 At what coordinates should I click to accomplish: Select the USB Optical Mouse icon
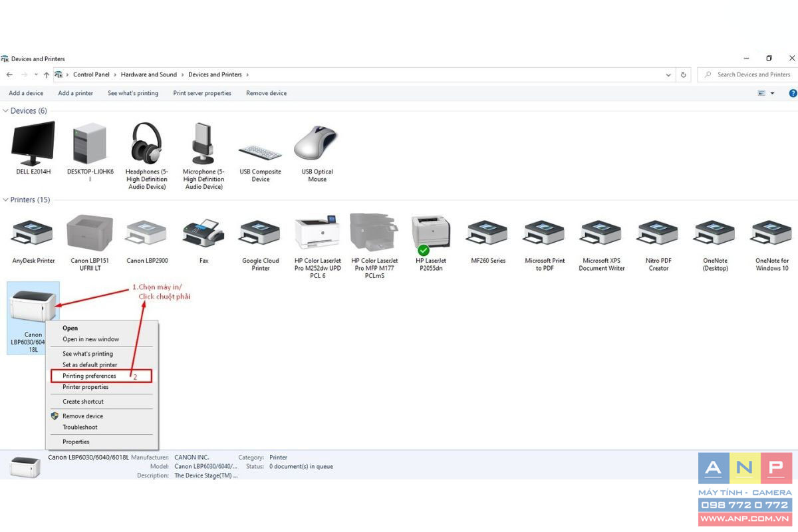(x=317, y=152)
